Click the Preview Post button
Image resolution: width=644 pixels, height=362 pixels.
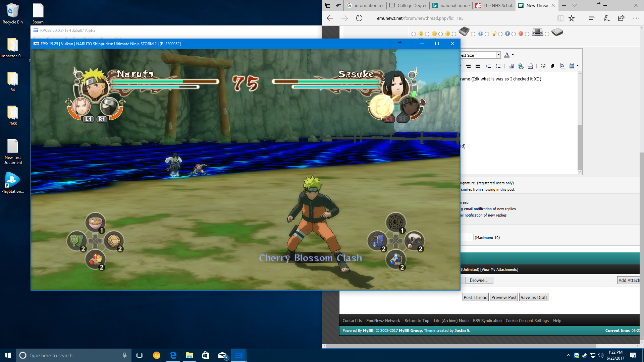[x=504, y=297]
